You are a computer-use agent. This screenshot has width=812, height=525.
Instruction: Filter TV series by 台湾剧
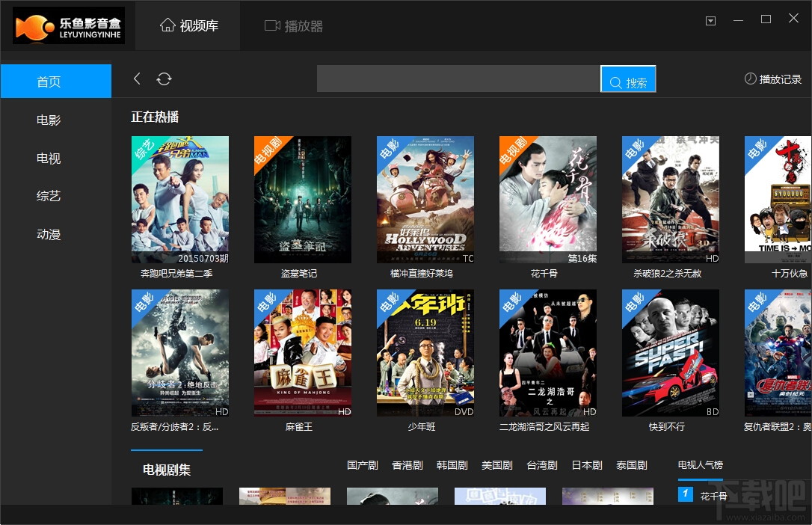[542, 465]
